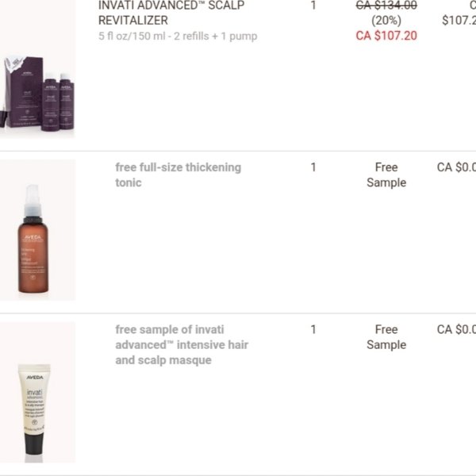Image resolution: width=476 pixels, height=476 pixels.
Task: Click Free Sample label in thickening tonic row
Action: (x=386, y=175)
